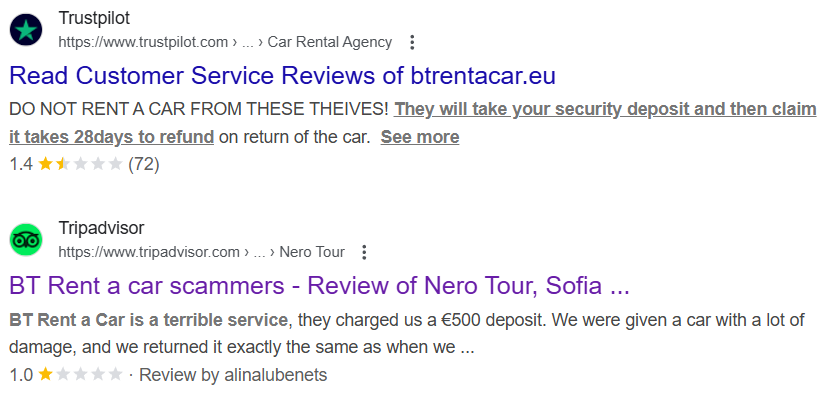Screen dimensions: 836x408
Task: Open "BT Rent a car scammers" Tripadvisor result
Action: [319, 286]
